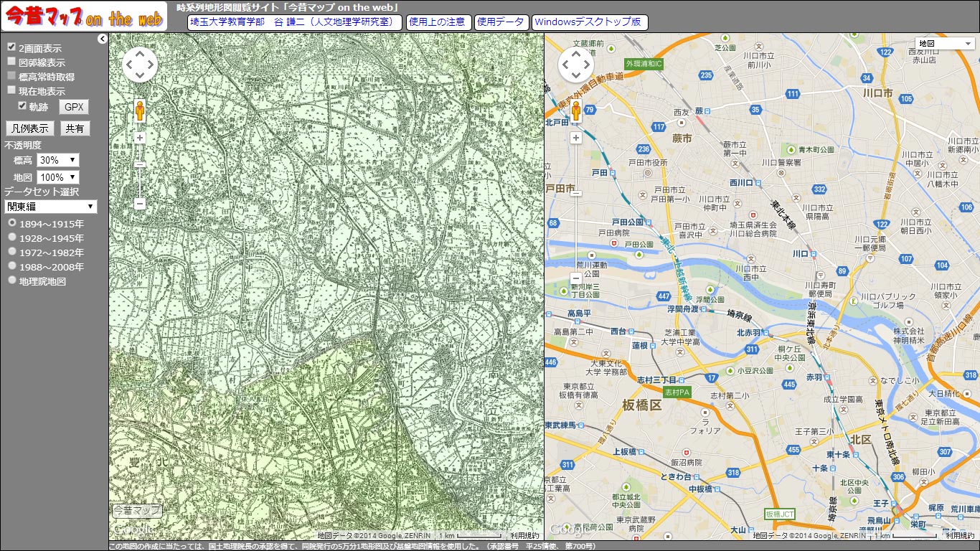Click the left map pan control
This screenshot has width=980, height=551.
[x=140, y=65]
